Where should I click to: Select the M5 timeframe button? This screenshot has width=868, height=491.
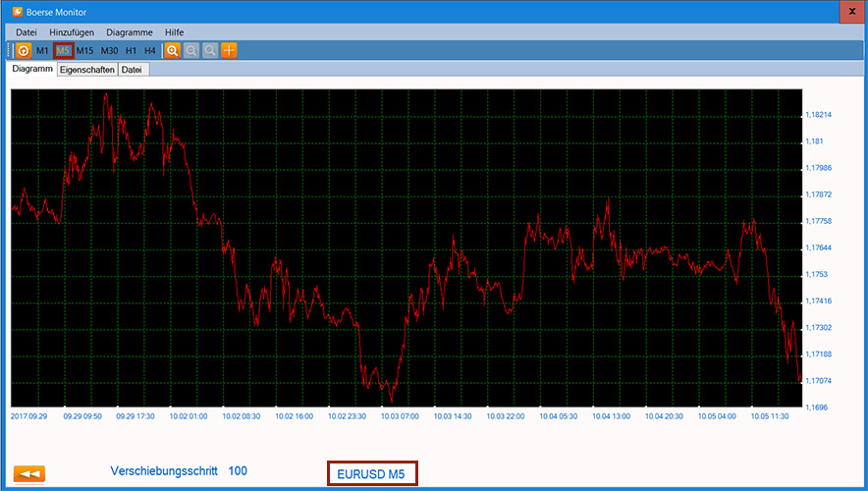coord(63,50)
